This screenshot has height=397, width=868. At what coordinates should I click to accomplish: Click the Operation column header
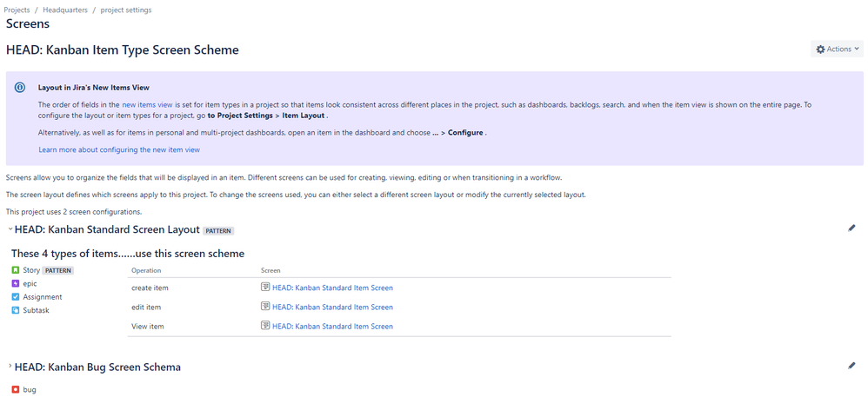click(146, 270)
